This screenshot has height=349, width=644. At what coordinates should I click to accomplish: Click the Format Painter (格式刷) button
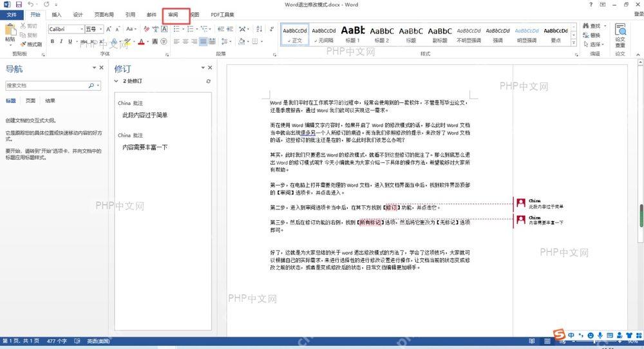31,44
